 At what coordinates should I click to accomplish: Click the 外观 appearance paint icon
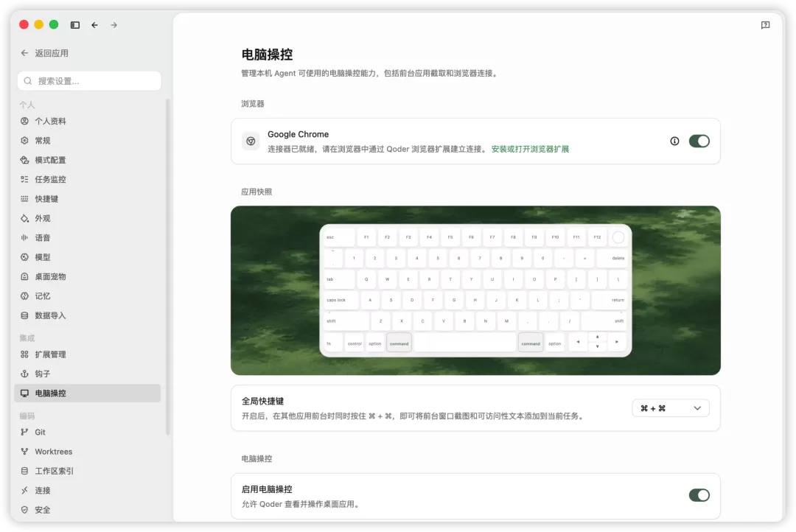(x=24, y=218)
